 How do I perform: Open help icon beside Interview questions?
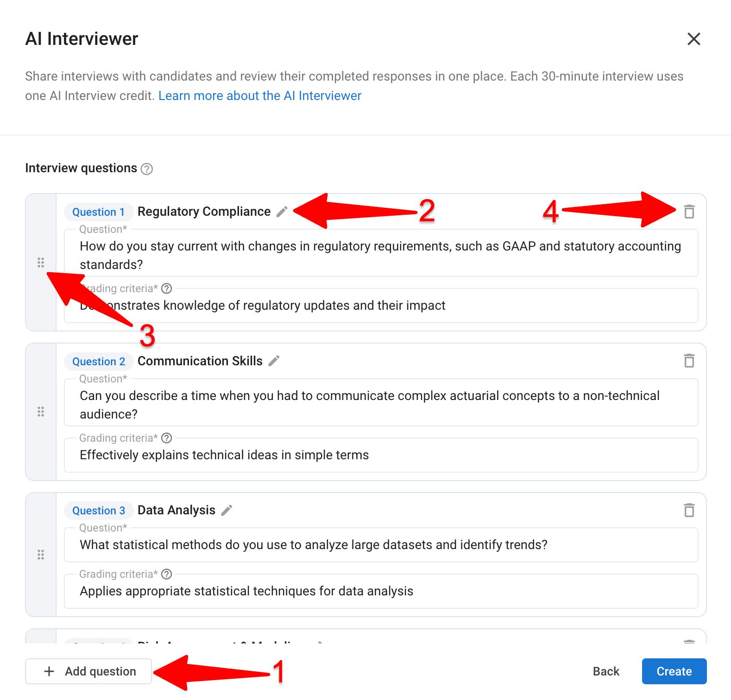[147, 169]
